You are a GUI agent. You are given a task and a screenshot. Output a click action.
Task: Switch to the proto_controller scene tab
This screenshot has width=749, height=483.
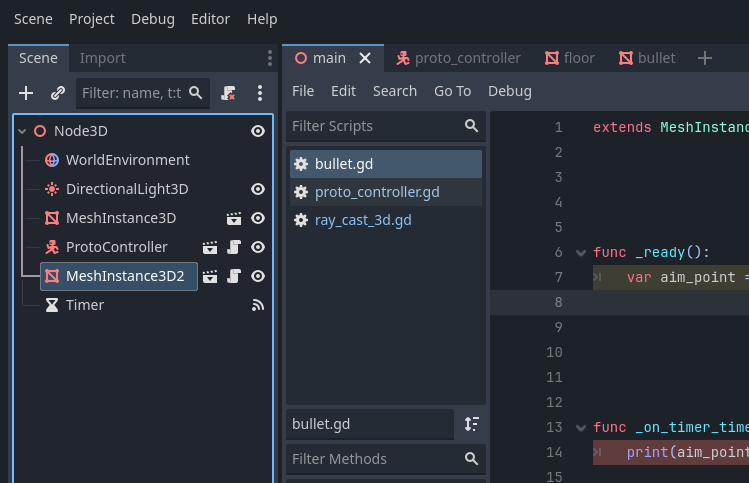pos(457,58)
